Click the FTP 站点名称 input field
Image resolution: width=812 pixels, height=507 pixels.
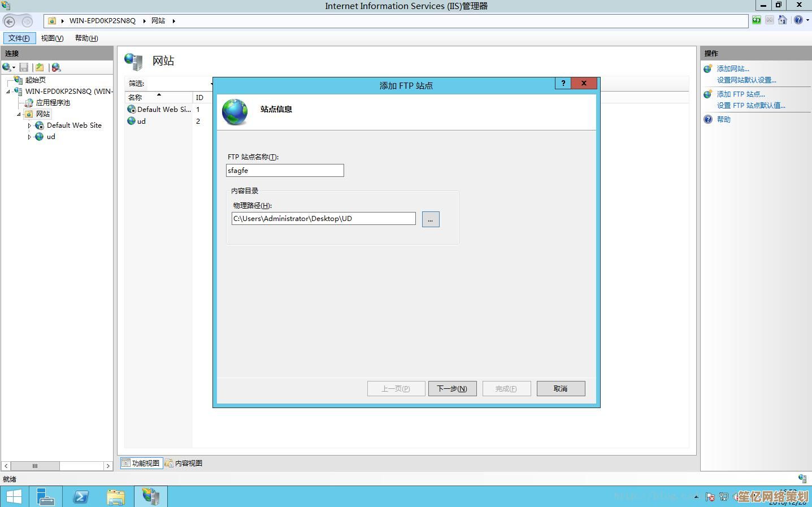click(x=285, y=170)
